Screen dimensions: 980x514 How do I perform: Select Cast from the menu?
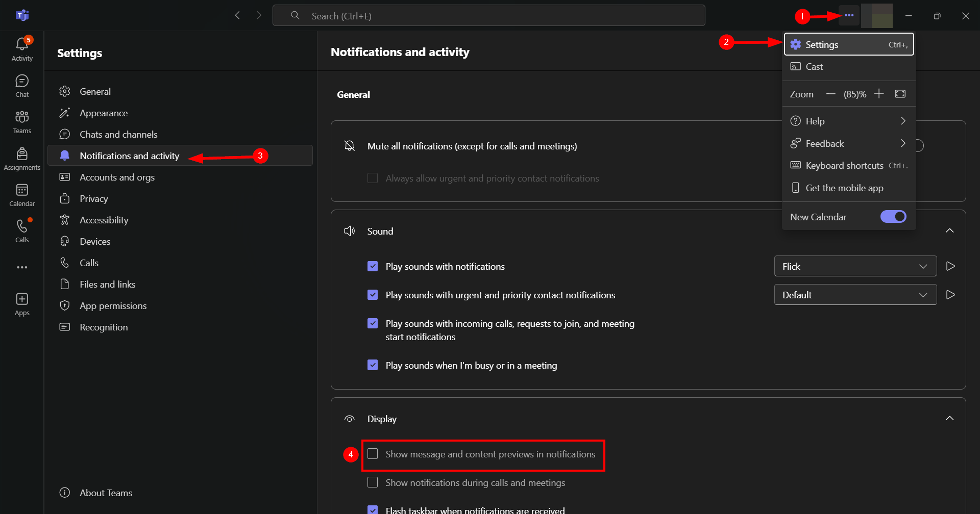tap(814, 67)
